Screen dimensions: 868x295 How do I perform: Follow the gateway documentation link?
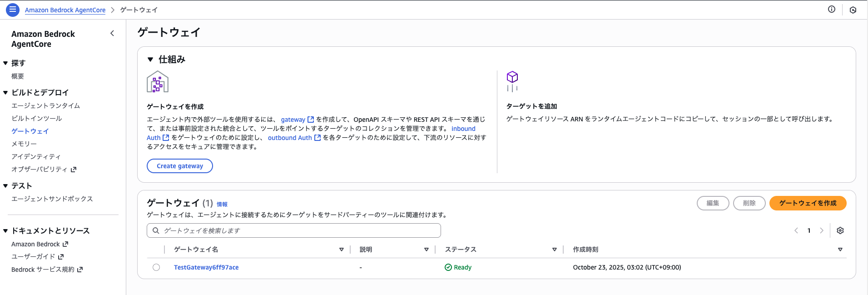[x=293, y=120]
